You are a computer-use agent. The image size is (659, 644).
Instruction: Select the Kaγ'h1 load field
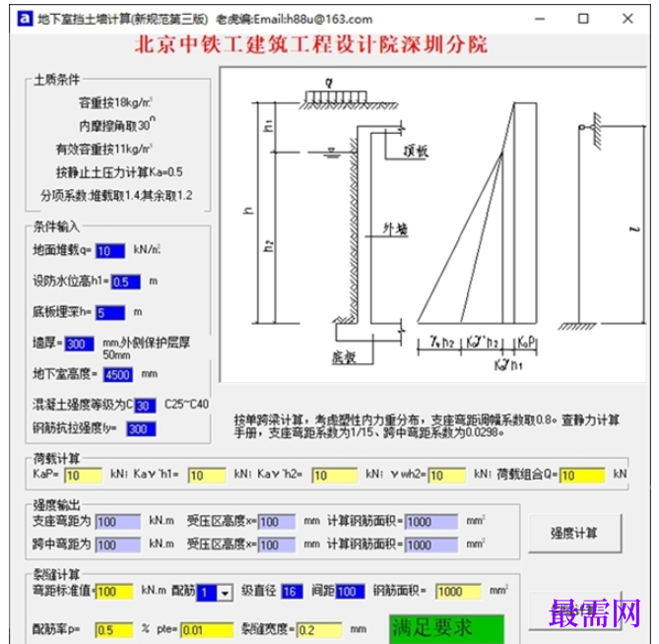point(207,476)
